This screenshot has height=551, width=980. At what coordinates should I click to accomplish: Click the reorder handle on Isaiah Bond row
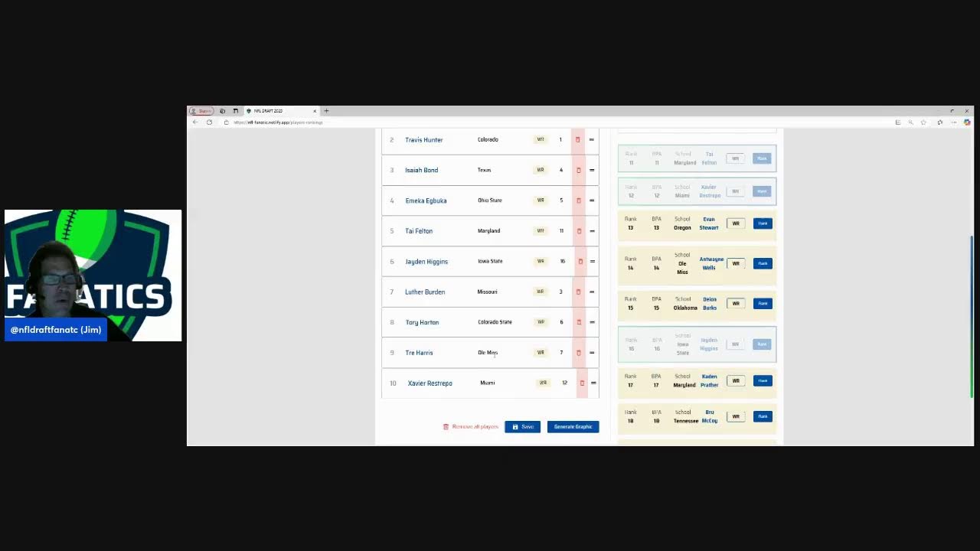592,170
